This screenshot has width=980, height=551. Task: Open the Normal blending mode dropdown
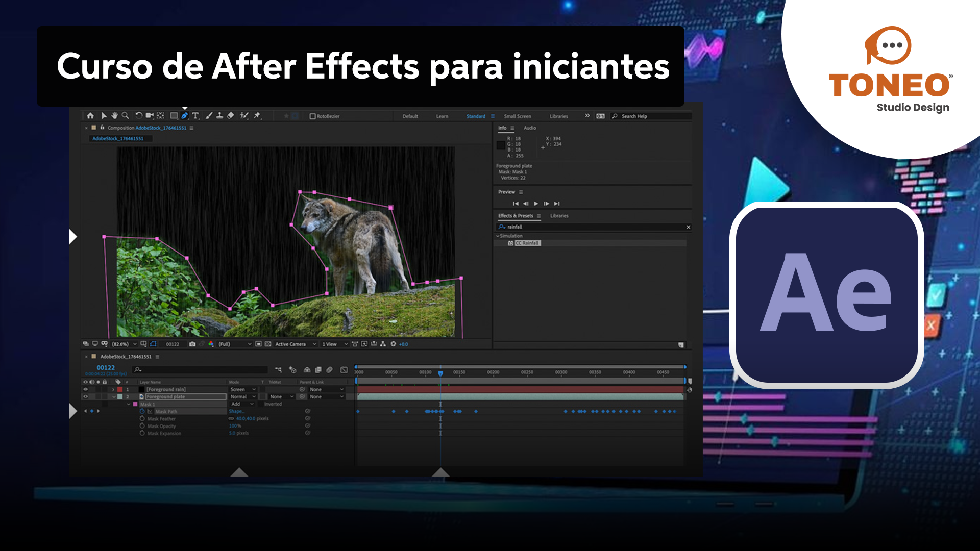(x=242, y=396)
